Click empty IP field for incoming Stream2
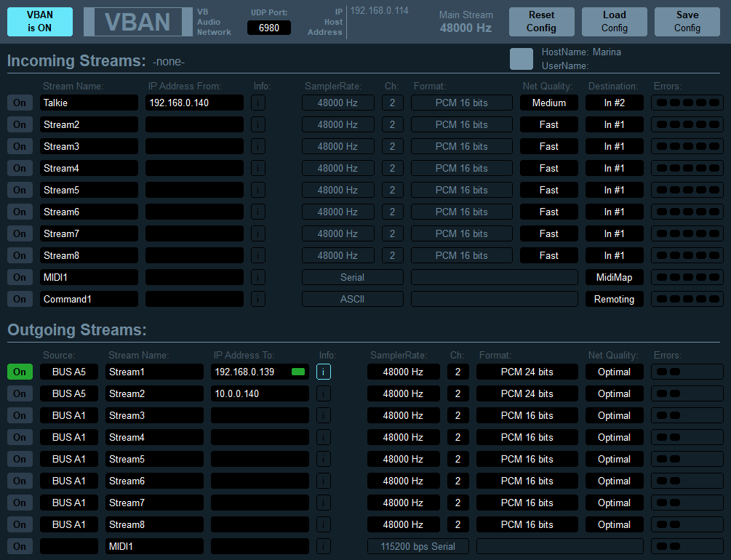 (194, 124)
